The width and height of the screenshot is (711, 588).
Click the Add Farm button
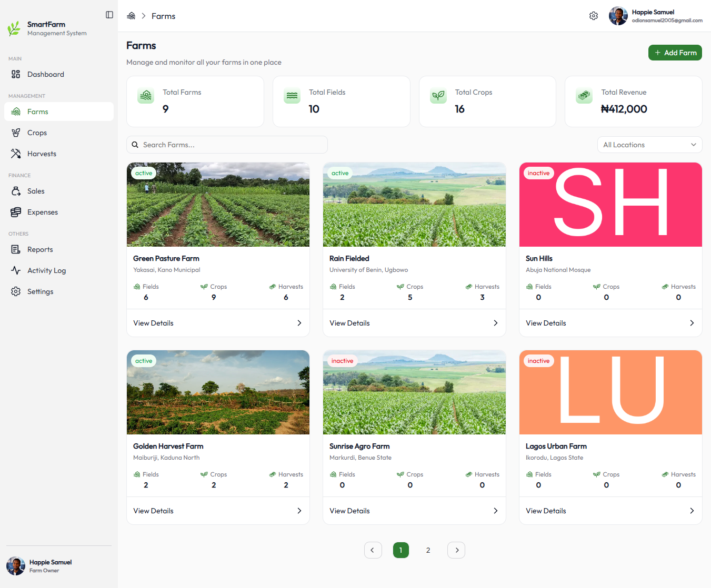(675, 53)
